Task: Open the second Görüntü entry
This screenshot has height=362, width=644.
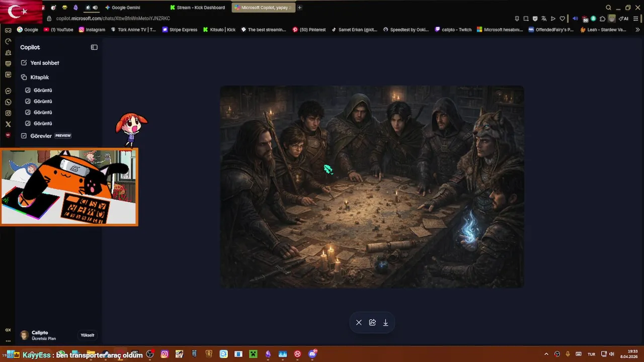Action: 39,102
